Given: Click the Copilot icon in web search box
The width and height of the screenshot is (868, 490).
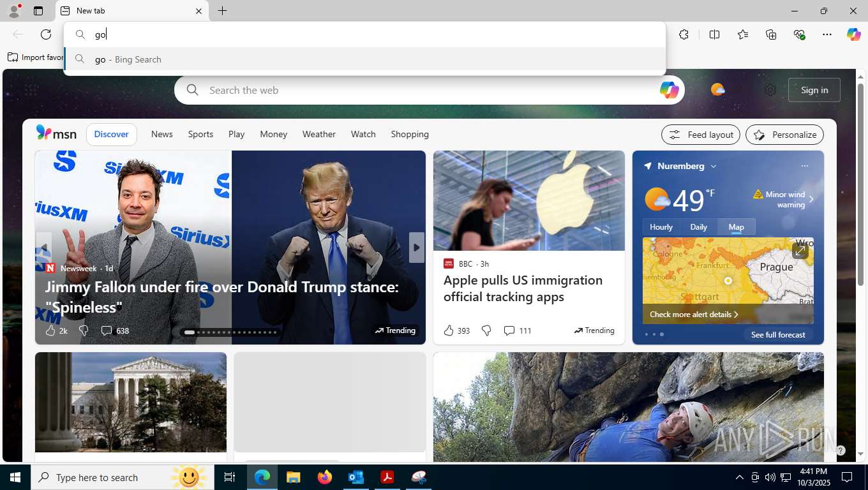Looking at the screenshot, I should point(669,90).
